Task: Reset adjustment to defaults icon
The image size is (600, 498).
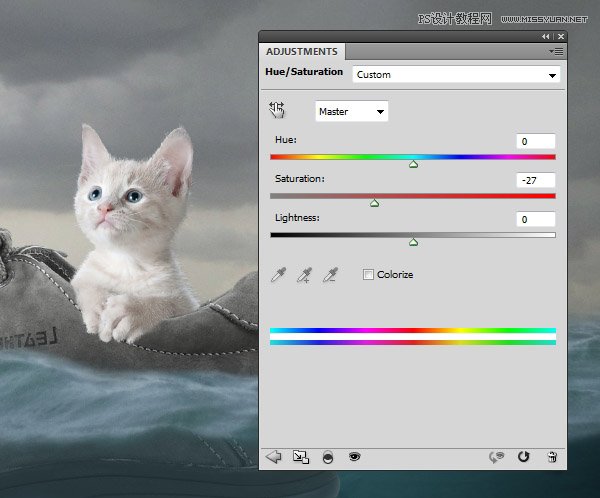Action: [x=523, y=456]
